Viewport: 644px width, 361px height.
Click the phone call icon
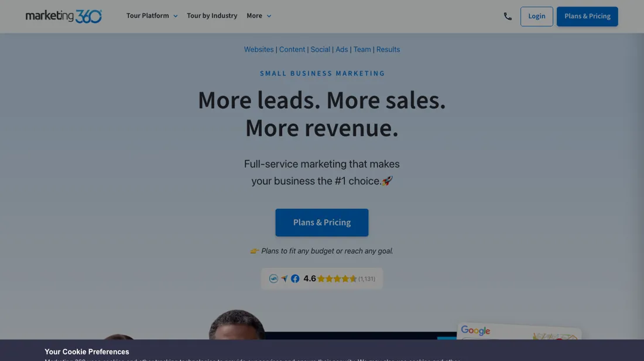coord(508,16)
